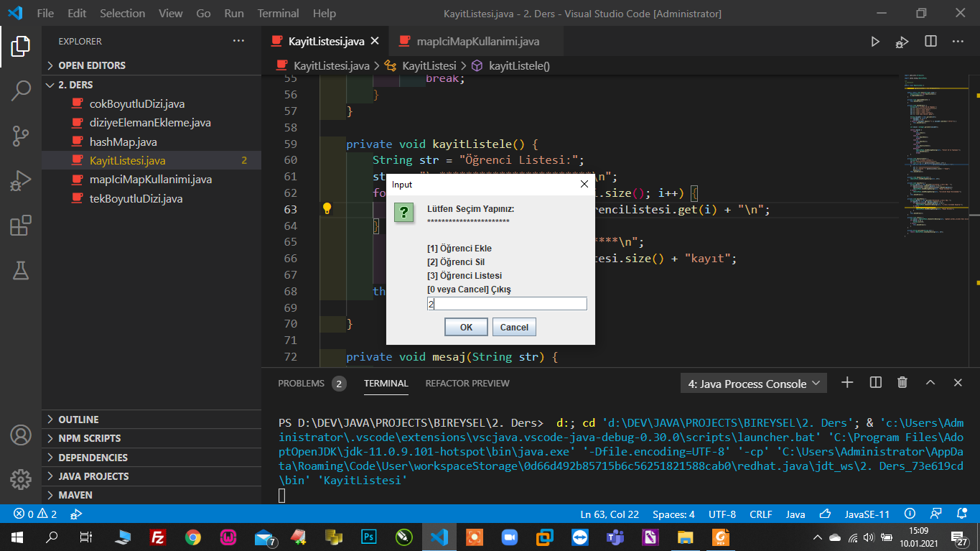Open the Run and Debug view

[21, 181]
